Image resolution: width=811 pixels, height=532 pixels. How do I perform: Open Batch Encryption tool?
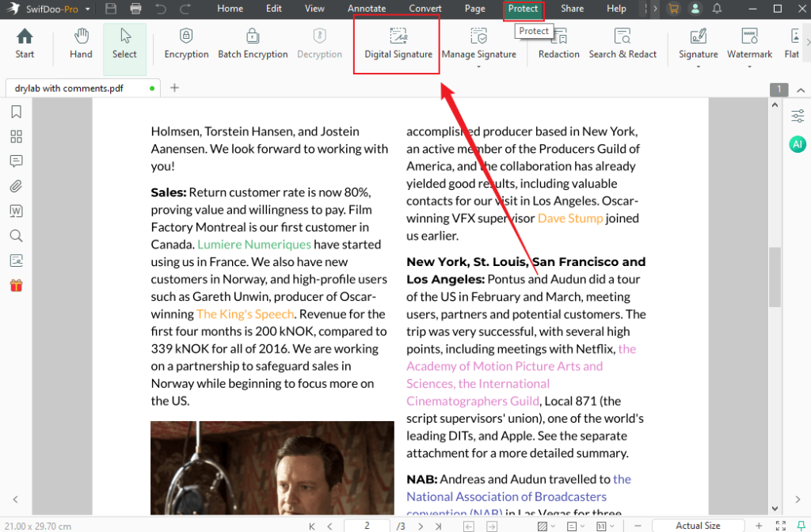(x=253, y=44)
